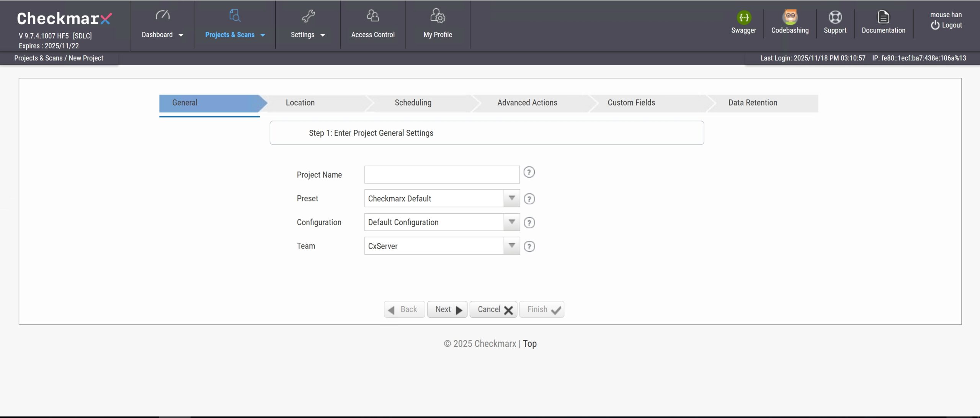This screenshot has height=418, width=980.
Task: Click help icon beside Preset
Action: [529, 199]
